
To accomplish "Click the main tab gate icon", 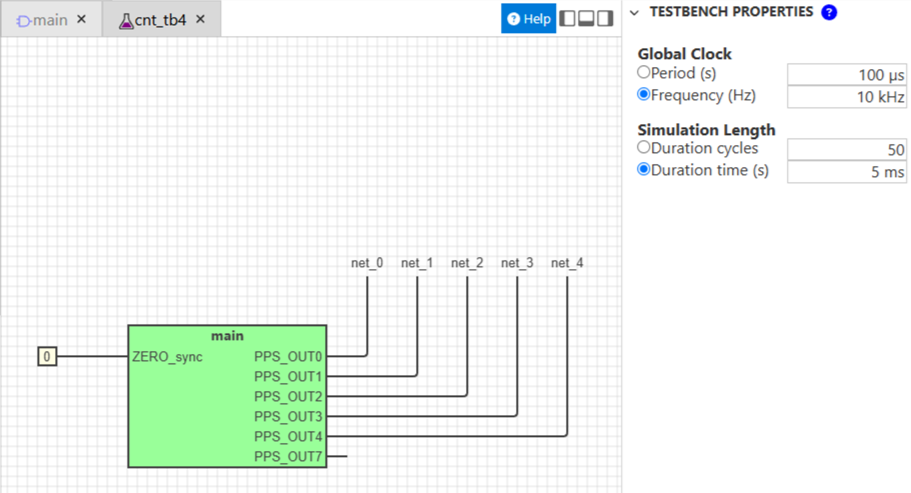I will [x=23, y=21].
